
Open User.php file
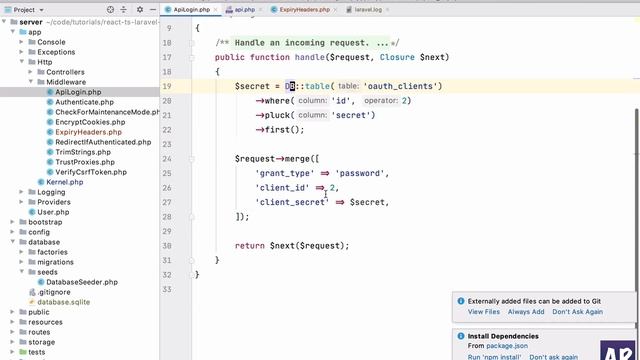click(x=53, y=212)
